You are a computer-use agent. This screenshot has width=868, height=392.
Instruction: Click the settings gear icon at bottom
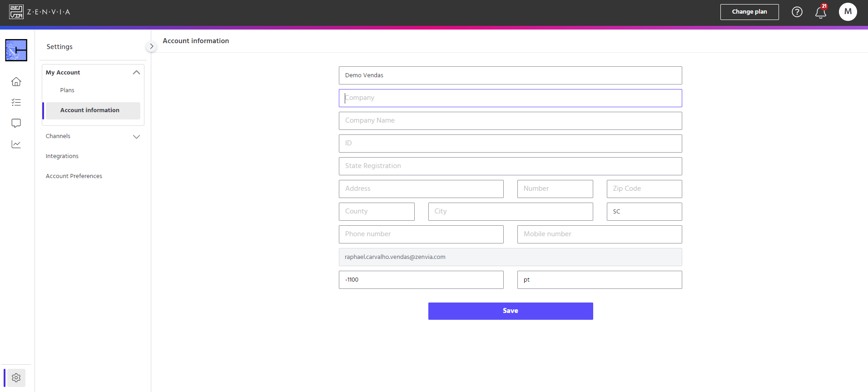[x=16, y=378]
